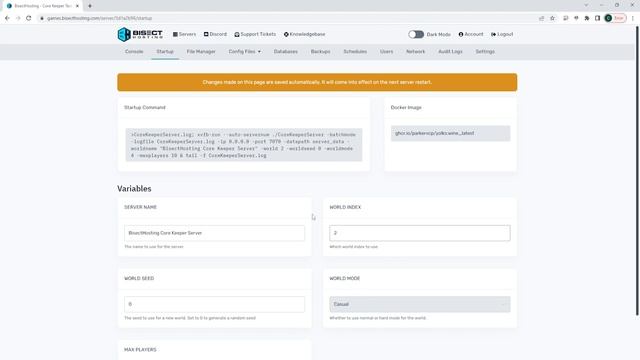
Task: Click the browser address bar
Action: click(286, 18)
